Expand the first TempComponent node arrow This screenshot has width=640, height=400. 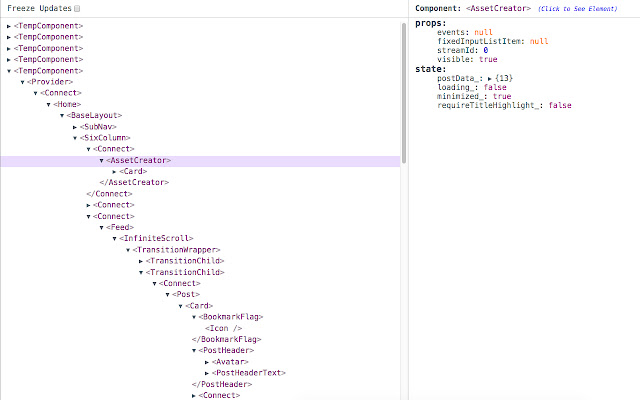tap(9, 26)
